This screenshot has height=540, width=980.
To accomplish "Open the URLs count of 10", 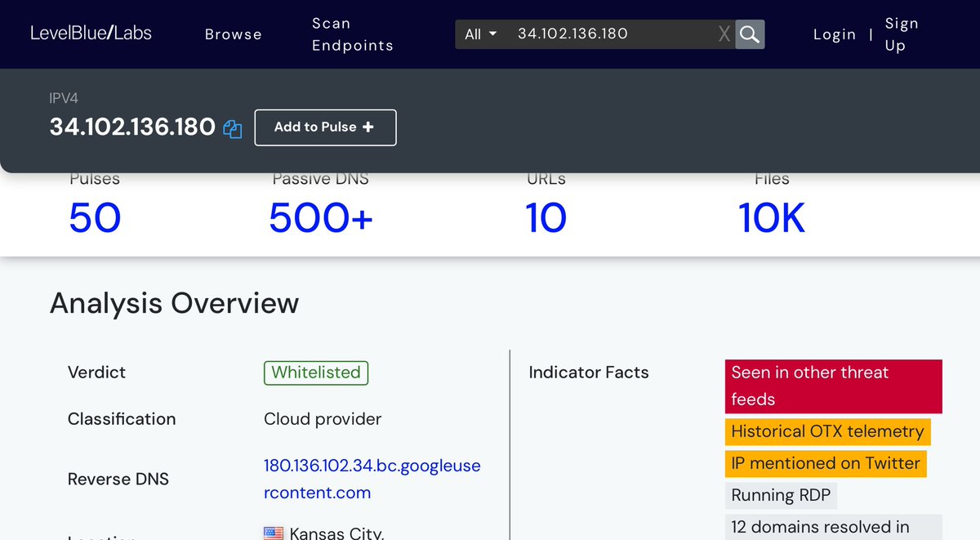I will [546, 218].
